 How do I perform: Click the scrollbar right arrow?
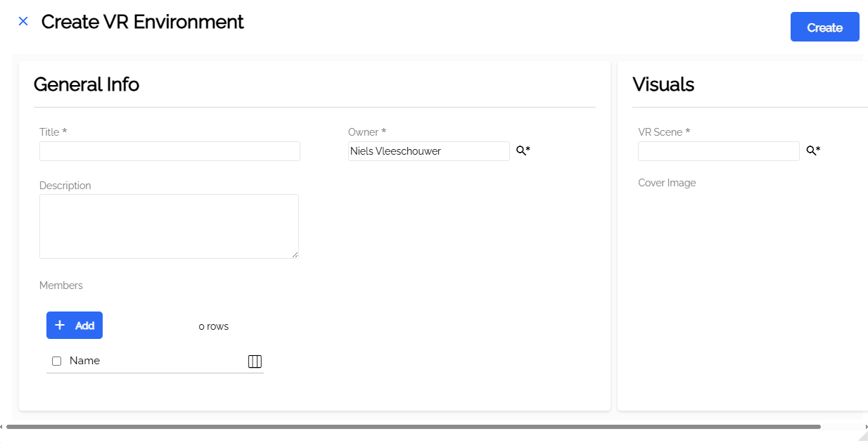(x=865, y=427)
